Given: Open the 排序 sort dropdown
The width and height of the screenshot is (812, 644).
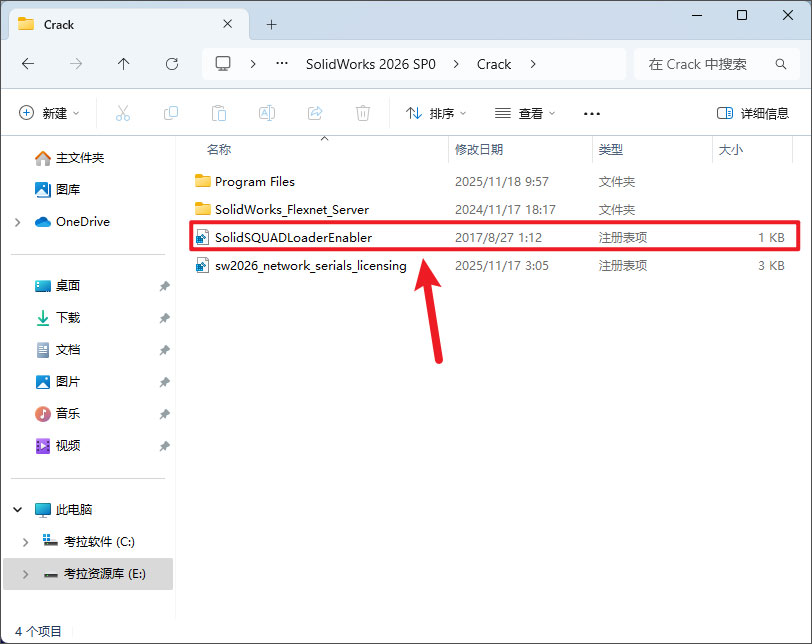Looking at the screenshot, I should tap(438, 114).
